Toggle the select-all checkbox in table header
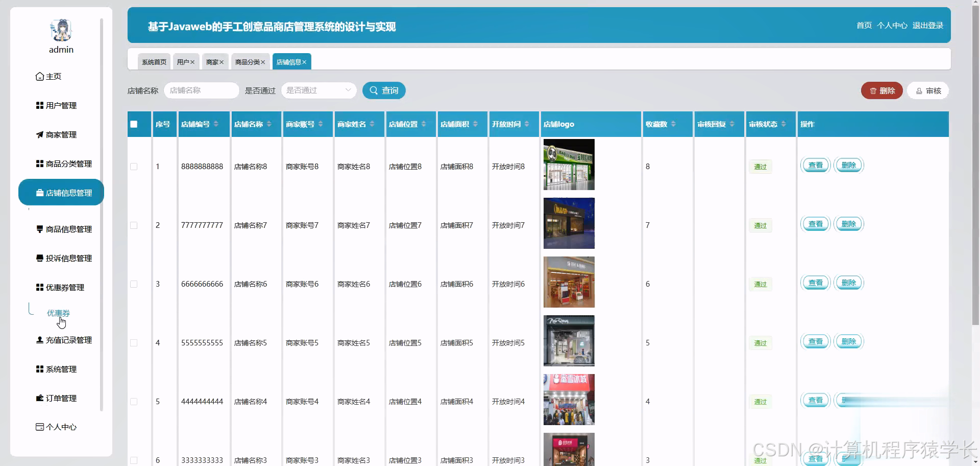The height and width of the screenshot is (466, 980). 134,124
